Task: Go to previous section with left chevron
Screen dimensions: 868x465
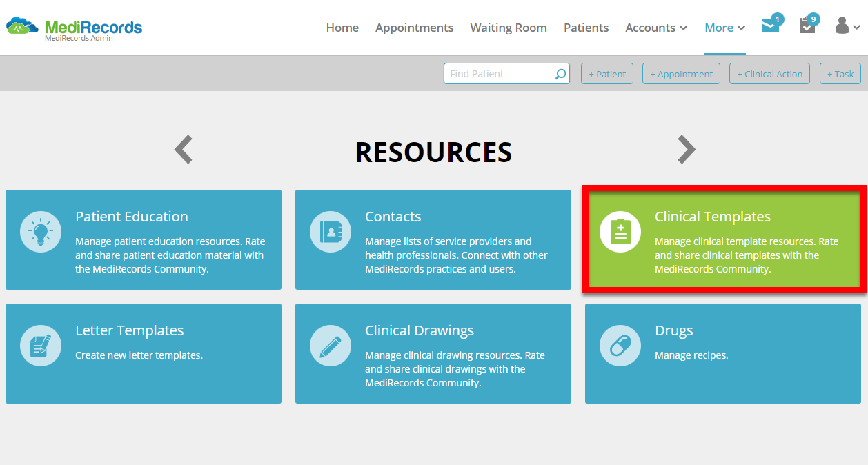Action: click(184, 149)
